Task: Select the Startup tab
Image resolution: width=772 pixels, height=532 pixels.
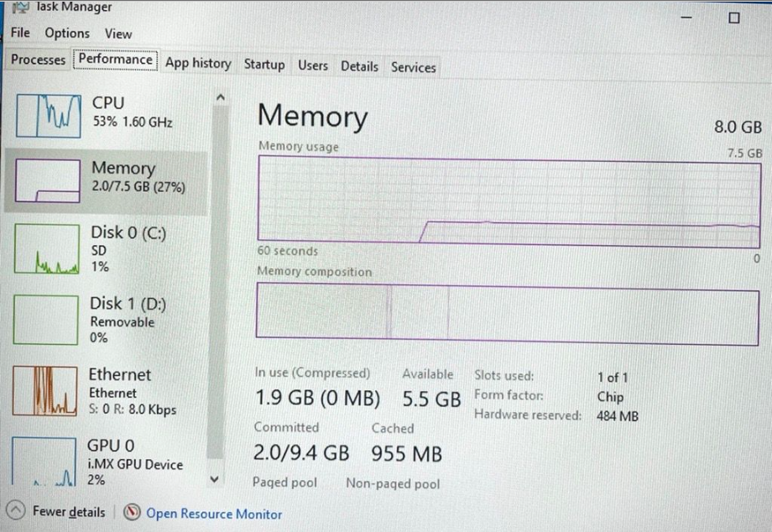Action: (263, 64)
